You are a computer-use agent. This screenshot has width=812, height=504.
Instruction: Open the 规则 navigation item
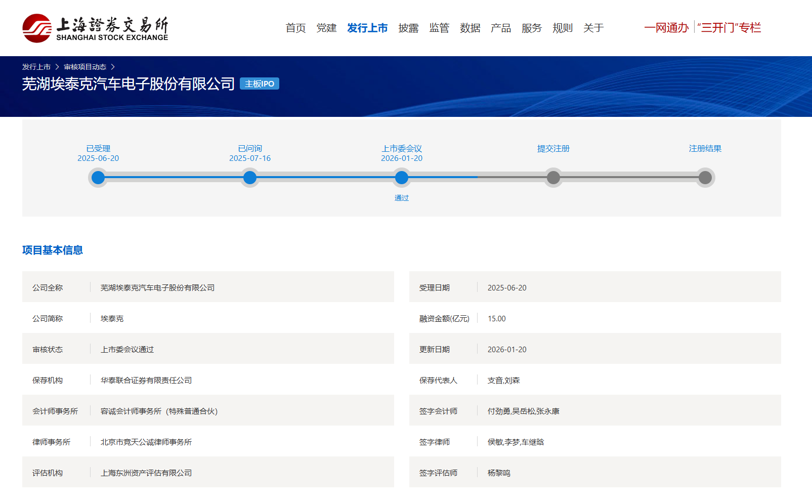pyautogui.click(x=563, y=28)
